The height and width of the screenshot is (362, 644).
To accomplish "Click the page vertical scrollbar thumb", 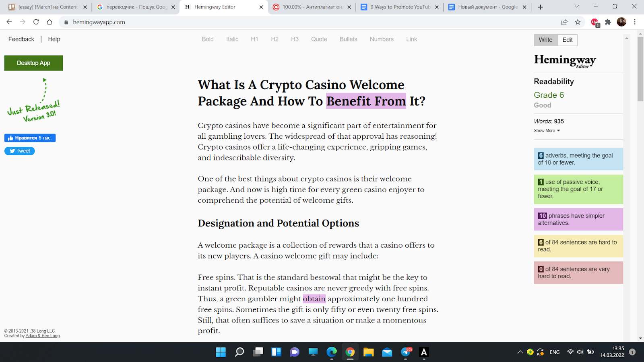I will coord(640,69).
